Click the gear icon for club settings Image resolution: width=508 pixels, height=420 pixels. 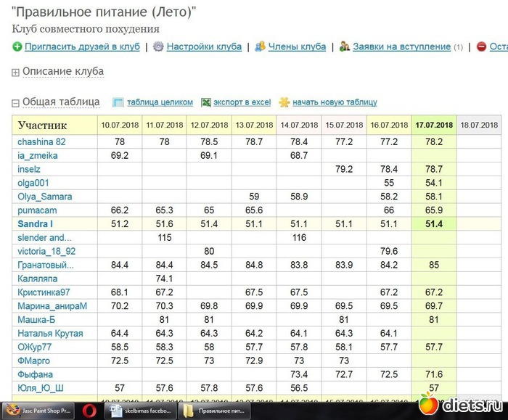click(x=158, y=46)
